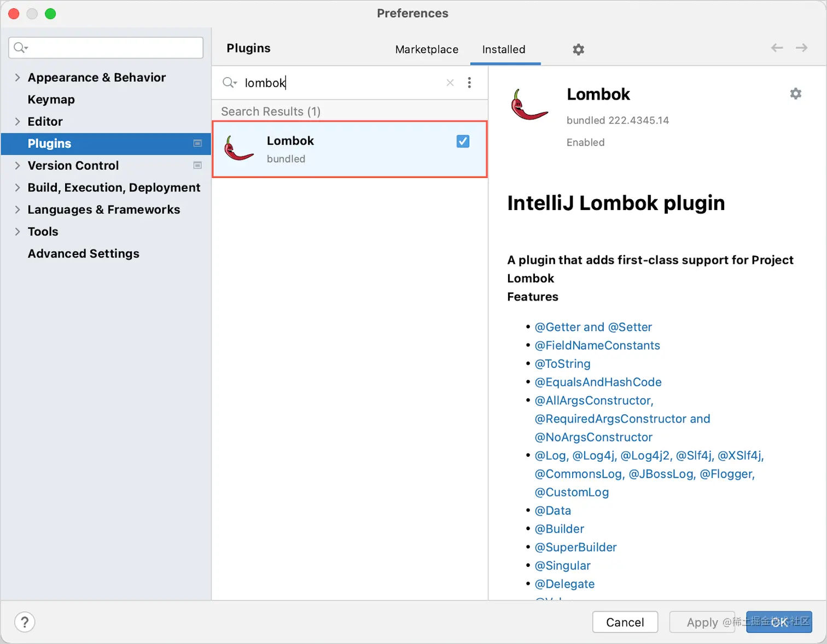The height and width of the screenshot is (644, 827).
Task: Switch to the Marketplace tab
Action: click(x=427, y=49)
